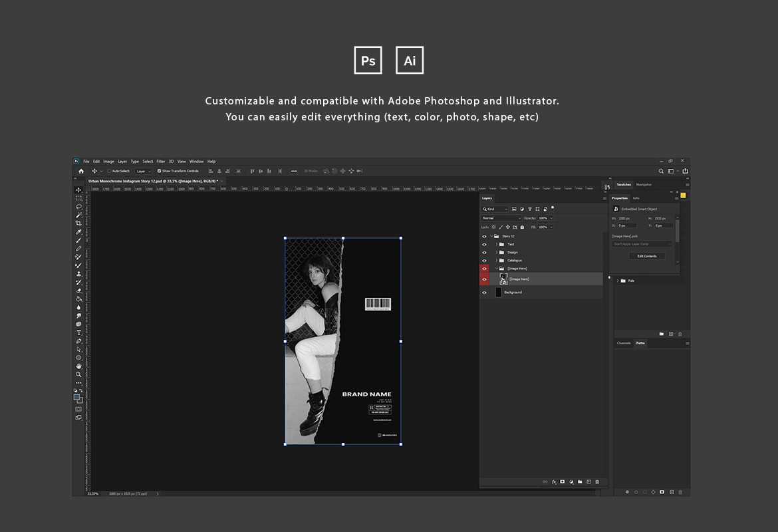
Task: Hide the Design group layer
Action: (484, 252)
